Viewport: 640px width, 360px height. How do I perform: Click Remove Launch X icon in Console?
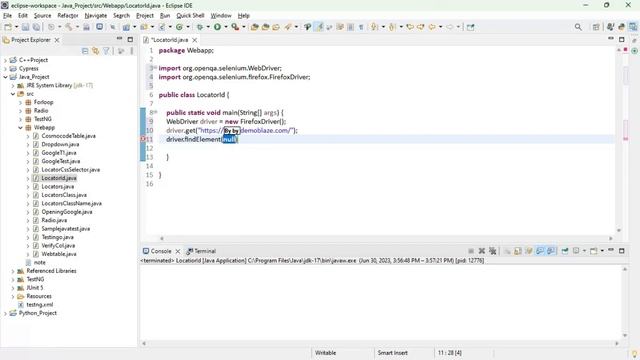[x=482, y=251]
